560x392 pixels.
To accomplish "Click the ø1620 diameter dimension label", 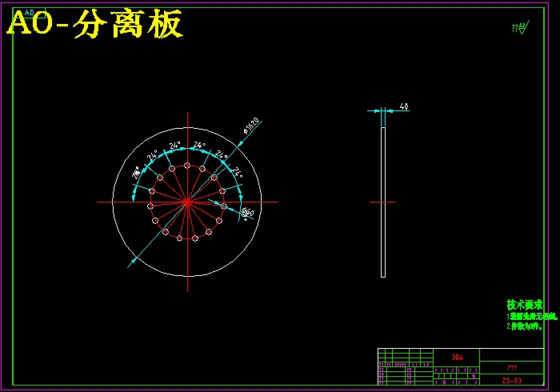I will [252, 126].
